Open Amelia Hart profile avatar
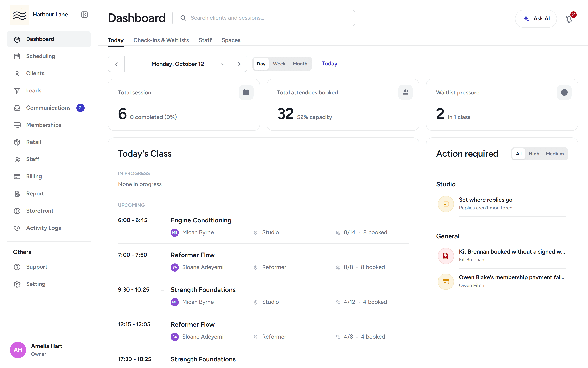Viewport: 588px width, 368px height. (x=18, y=350)
